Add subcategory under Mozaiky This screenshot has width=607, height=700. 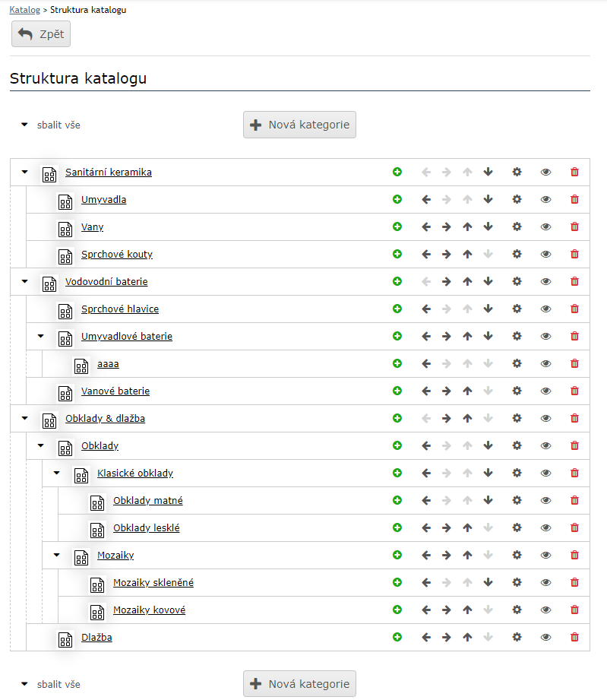[x=397, y=555]
